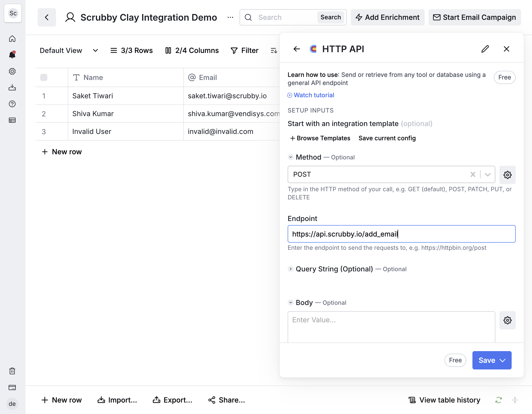532x414 pixels.
Task: Click collapse icon at bottom right
Action: [515, 400]
